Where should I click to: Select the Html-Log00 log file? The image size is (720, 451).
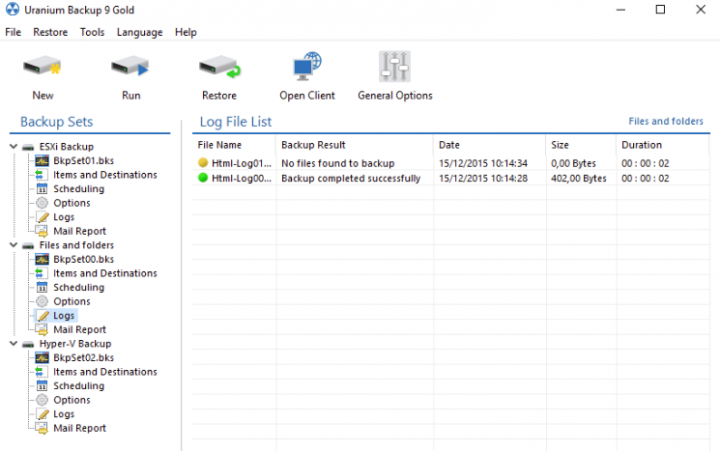click(242, 178)
